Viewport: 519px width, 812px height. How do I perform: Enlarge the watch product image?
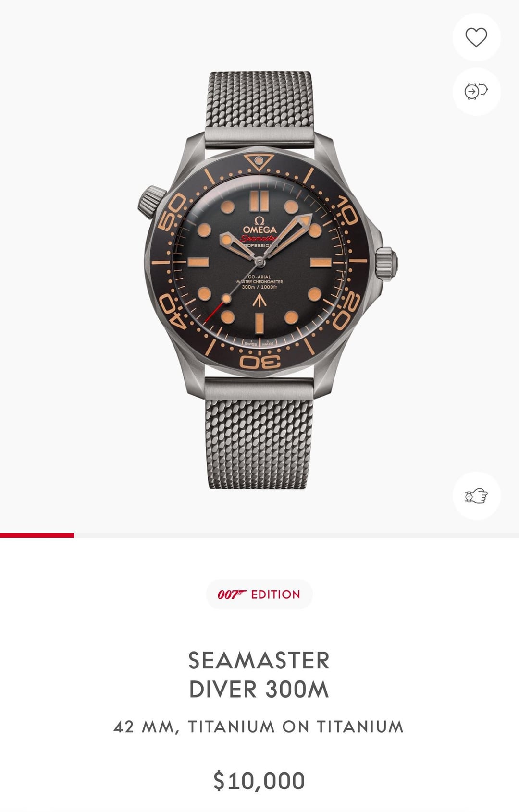259,280
